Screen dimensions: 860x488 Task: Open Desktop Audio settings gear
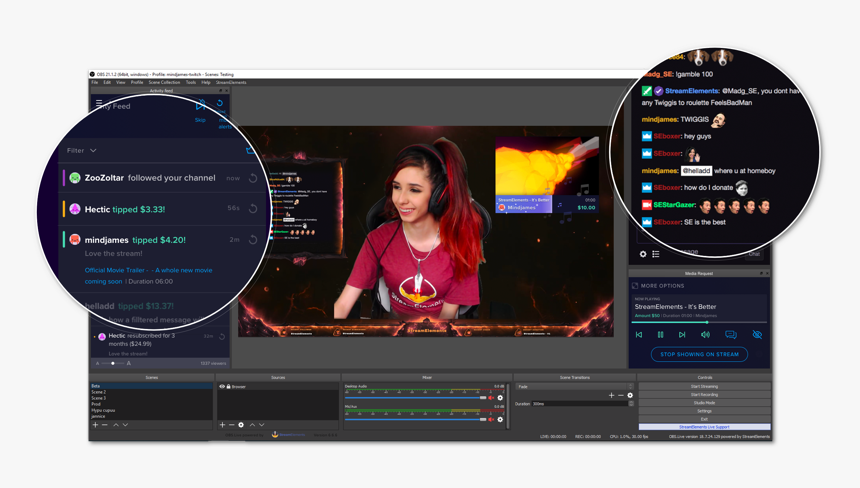(500, 398)
